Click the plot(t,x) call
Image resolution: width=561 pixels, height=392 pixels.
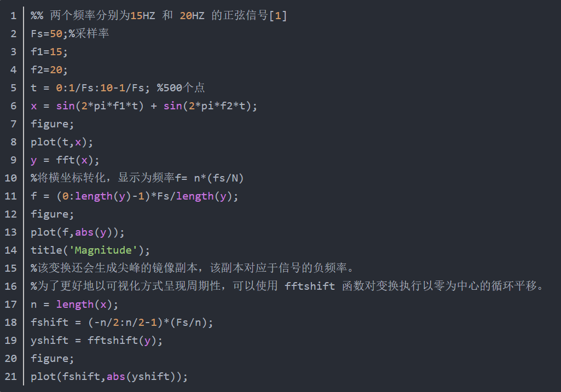pos(62,142)
